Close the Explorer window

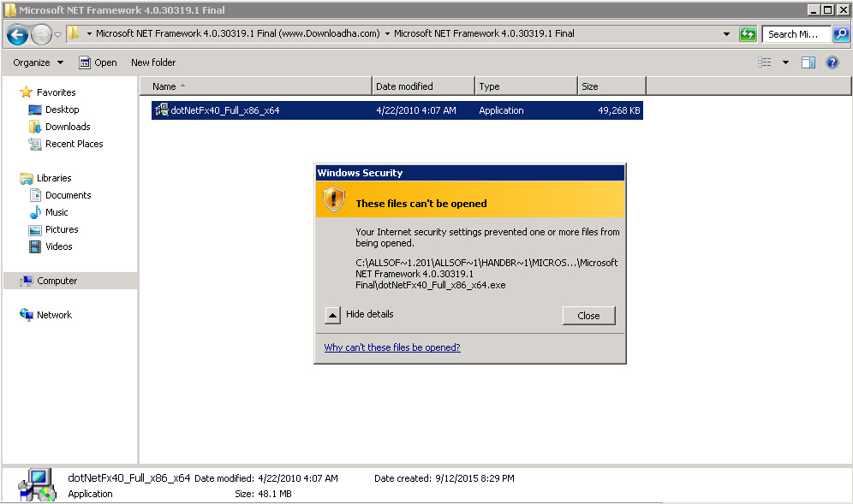pyautogui.click(x=842, y=9)
